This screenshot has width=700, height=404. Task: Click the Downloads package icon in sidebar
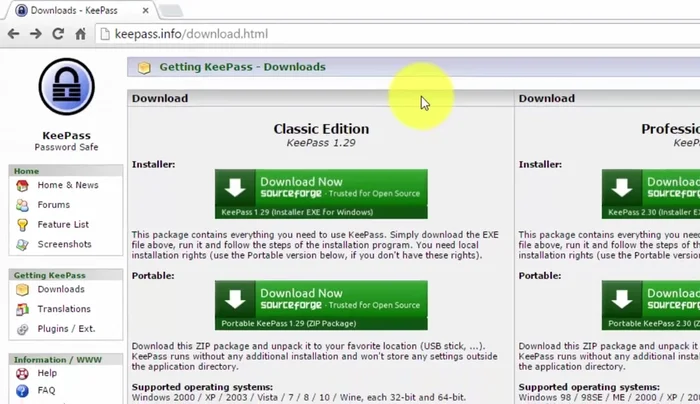(22, 290)
